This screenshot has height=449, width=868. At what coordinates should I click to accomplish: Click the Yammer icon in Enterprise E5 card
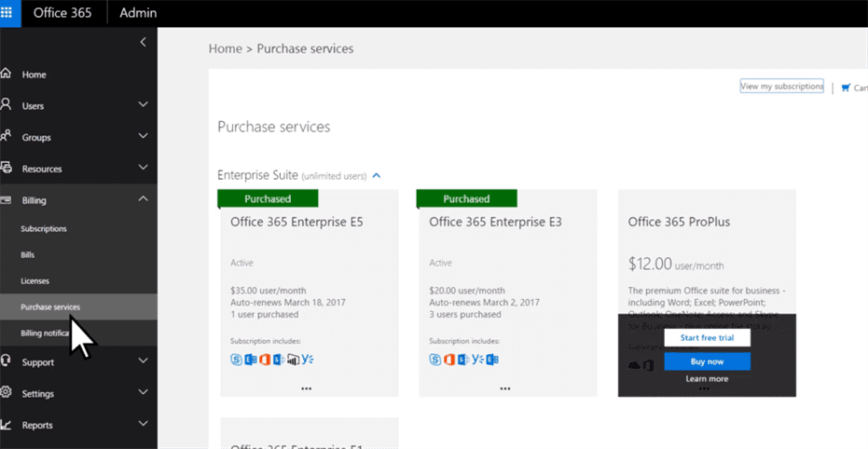(x=308, y=360)
